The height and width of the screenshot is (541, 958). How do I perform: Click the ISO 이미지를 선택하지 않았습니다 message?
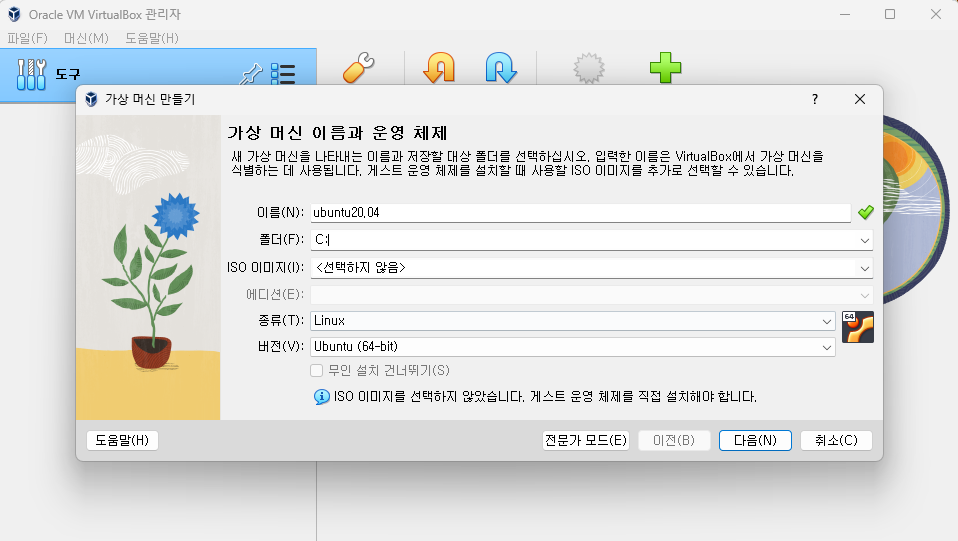coord(545,397)
